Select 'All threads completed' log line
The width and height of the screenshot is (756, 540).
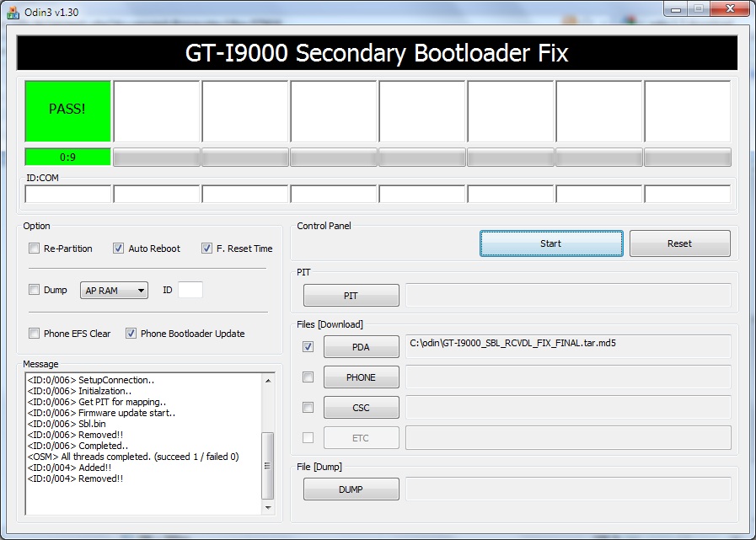[x=133, y=457]
